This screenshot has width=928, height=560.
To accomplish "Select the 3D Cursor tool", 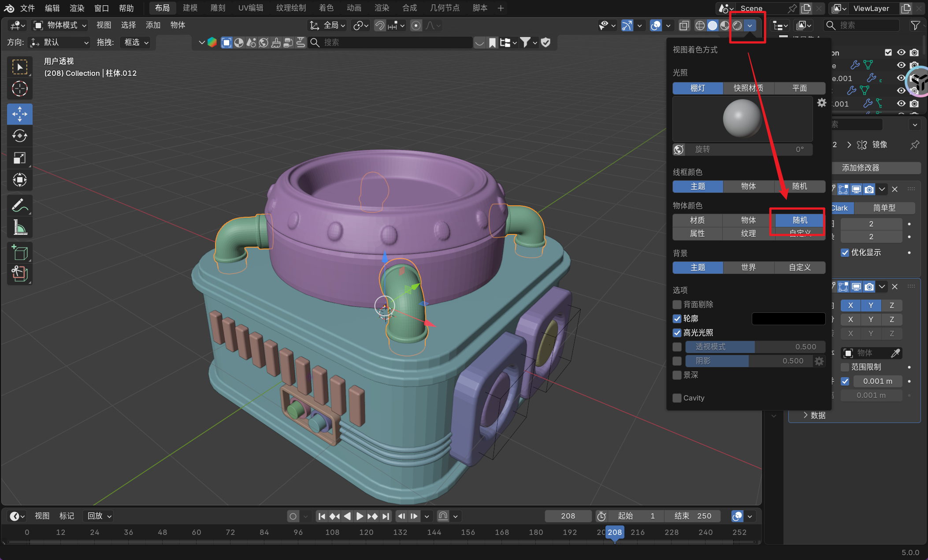I will (19, 89).
